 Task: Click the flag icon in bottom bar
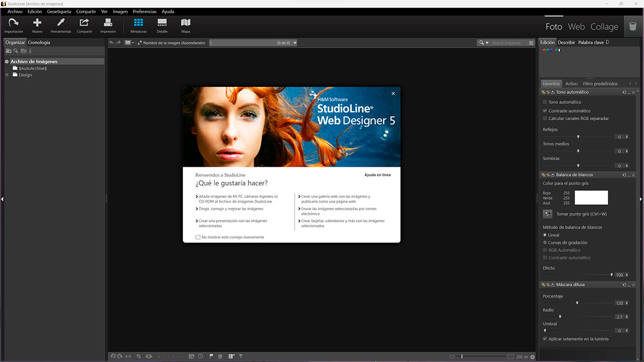[211, 356]
